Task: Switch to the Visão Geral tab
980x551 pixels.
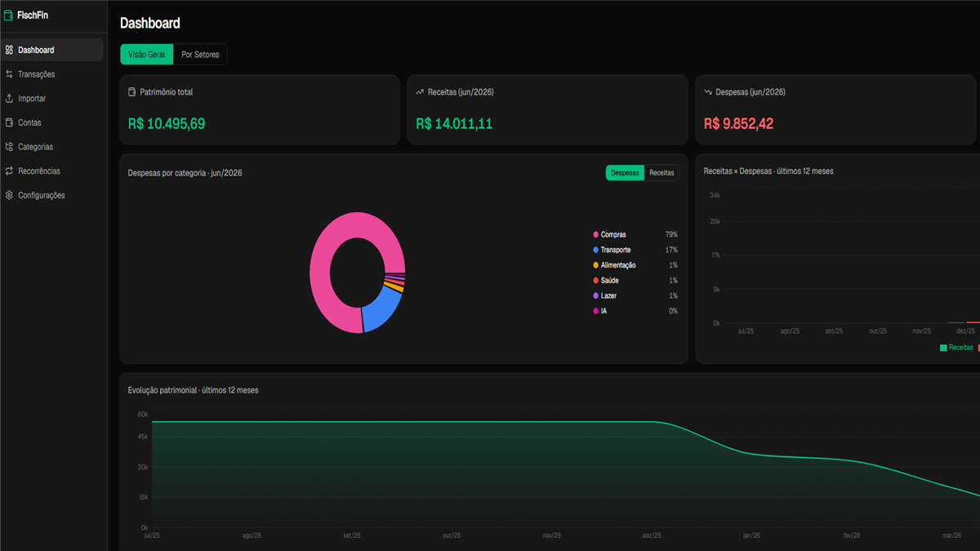Action: tap(147, 55)
